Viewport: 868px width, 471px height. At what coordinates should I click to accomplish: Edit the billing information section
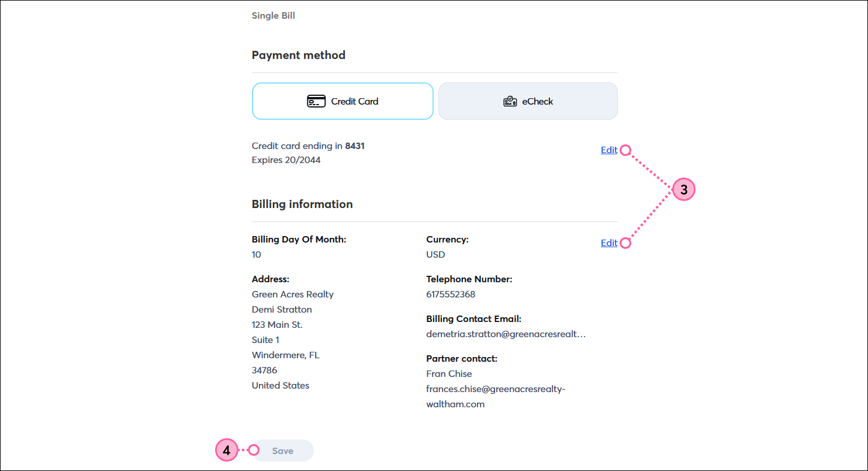608,243
